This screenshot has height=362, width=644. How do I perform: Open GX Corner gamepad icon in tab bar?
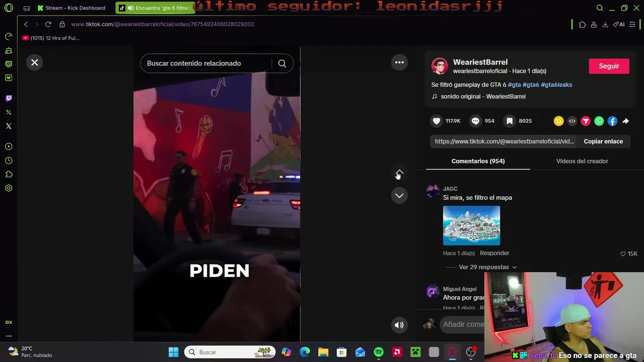27,8
